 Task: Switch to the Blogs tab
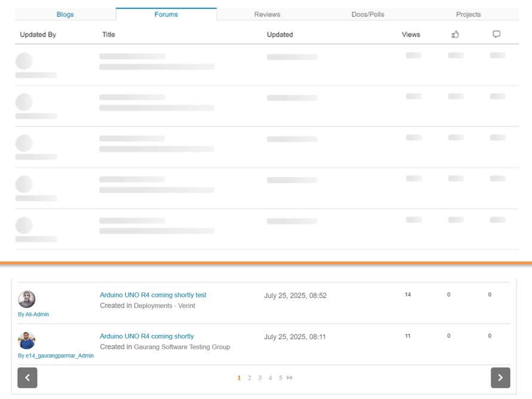coord(65,14)
